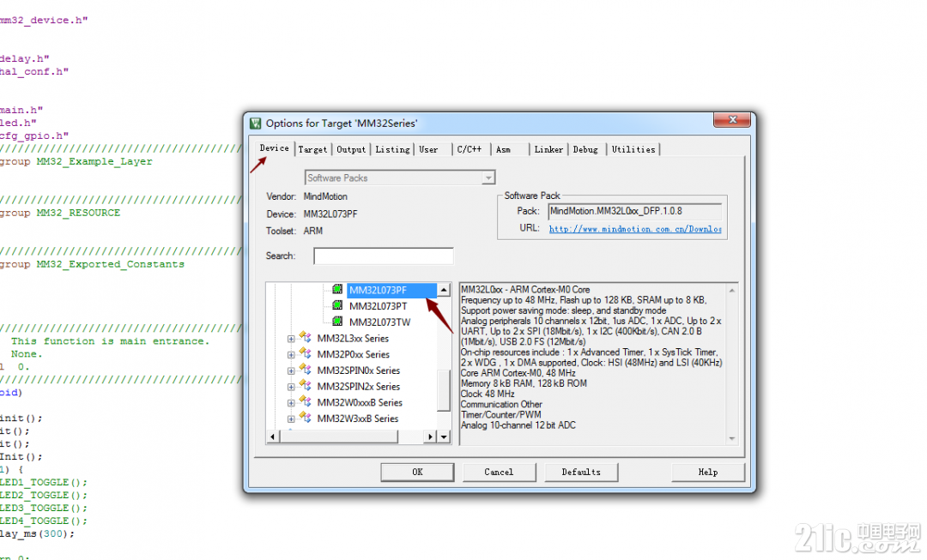Click the MM32L3xx Series family icon
Viewport: 927px width, 560px height.
click(305, 337)
